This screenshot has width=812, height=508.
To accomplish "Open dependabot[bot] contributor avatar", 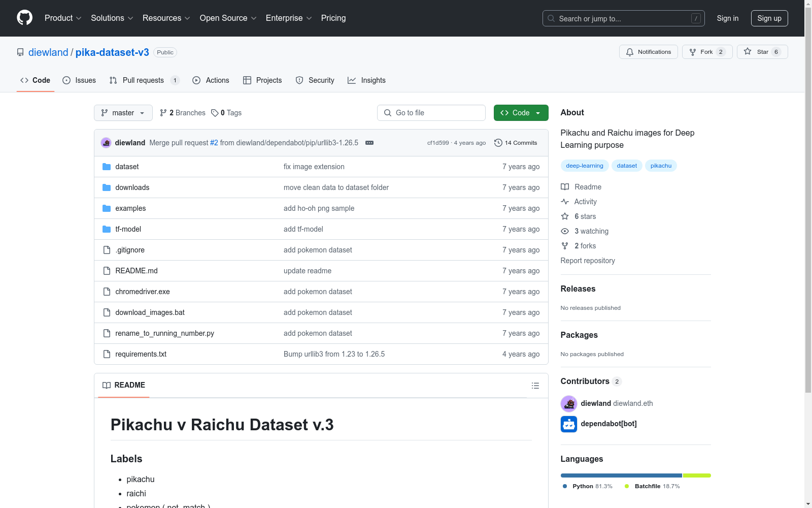I will (569, 424).
